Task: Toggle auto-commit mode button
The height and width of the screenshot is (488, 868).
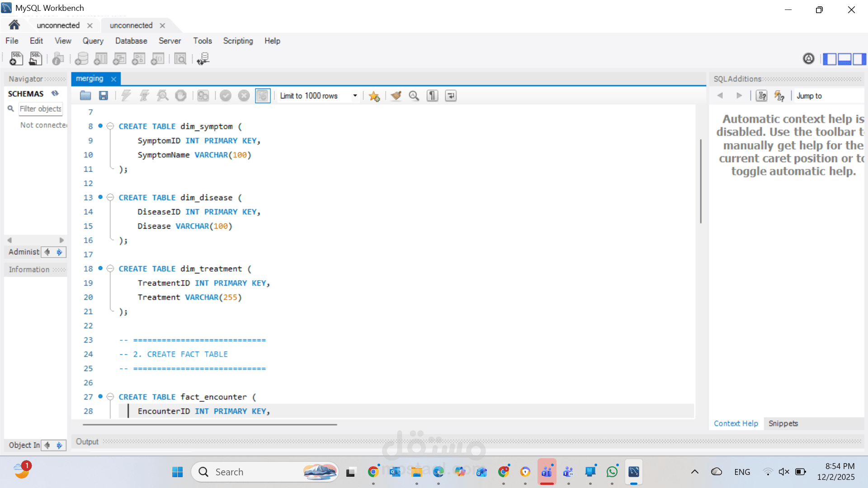Action: [x=263, y=96]
